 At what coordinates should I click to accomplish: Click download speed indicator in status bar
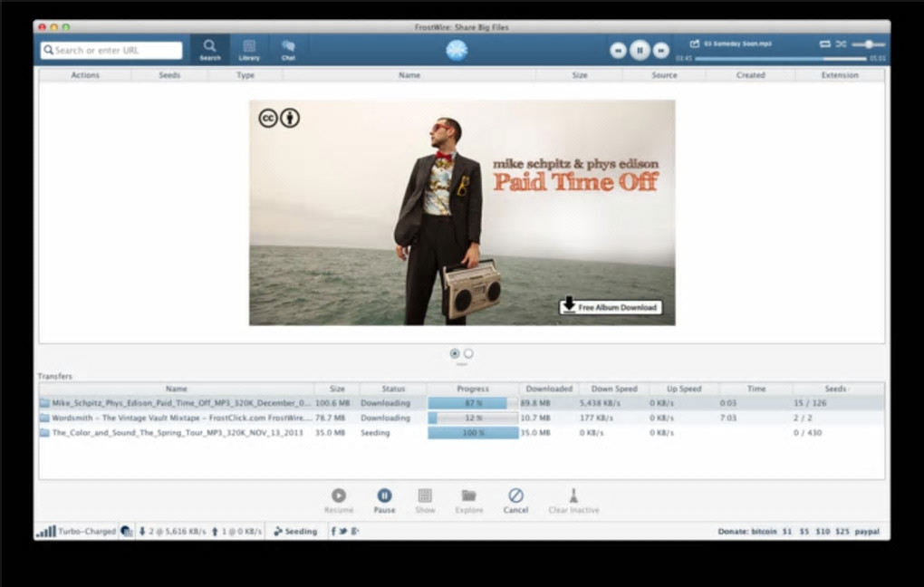173,531
